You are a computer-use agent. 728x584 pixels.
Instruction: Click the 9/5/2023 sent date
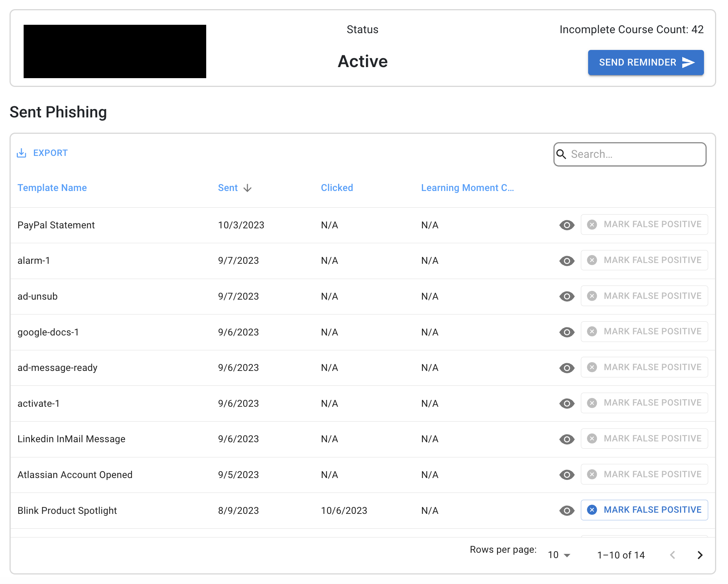pos(238,475)
